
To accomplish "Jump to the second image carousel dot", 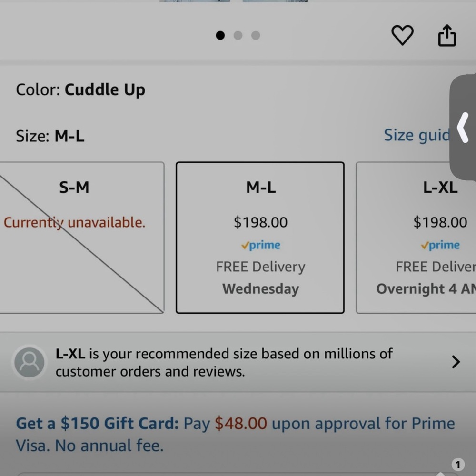I will point(238,35).
